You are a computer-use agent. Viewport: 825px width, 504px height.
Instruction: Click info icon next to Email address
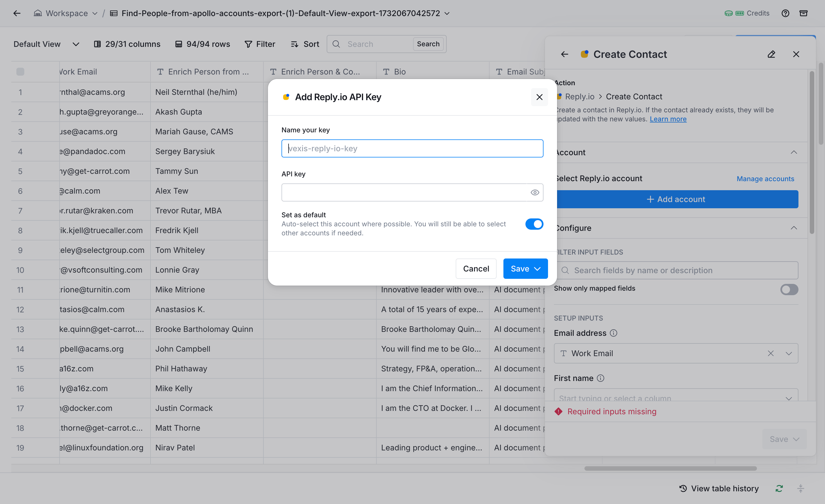tap(614, 333)
